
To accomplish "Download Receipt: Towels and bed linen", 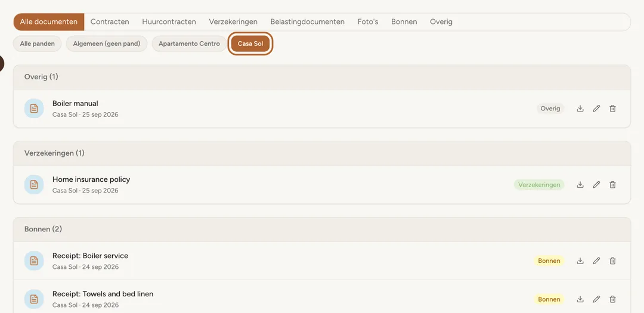I will 580,299.
